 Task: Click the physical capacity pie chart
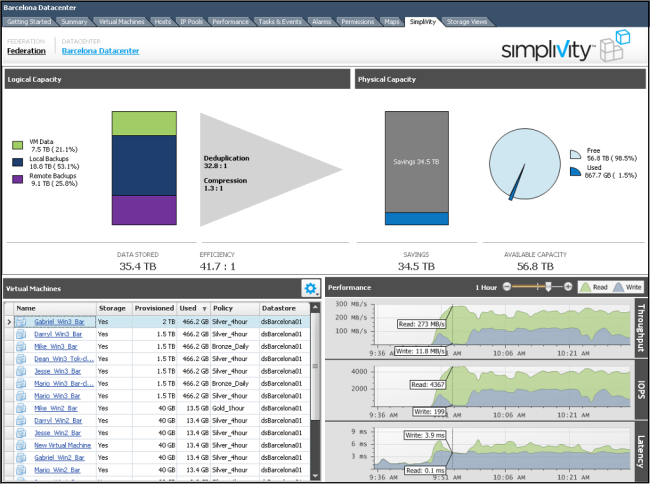point(525,164)
